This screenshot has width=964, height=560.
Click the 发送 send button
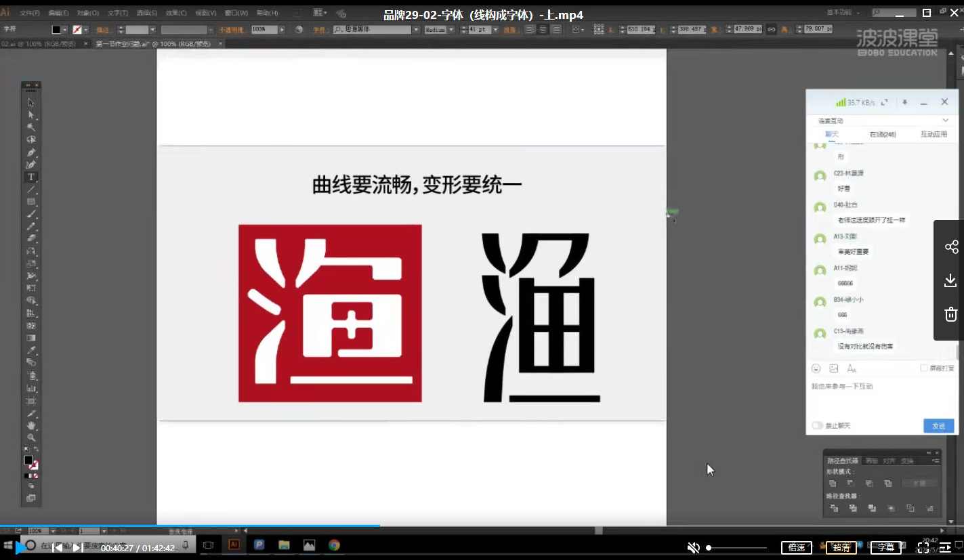(939, 425)
